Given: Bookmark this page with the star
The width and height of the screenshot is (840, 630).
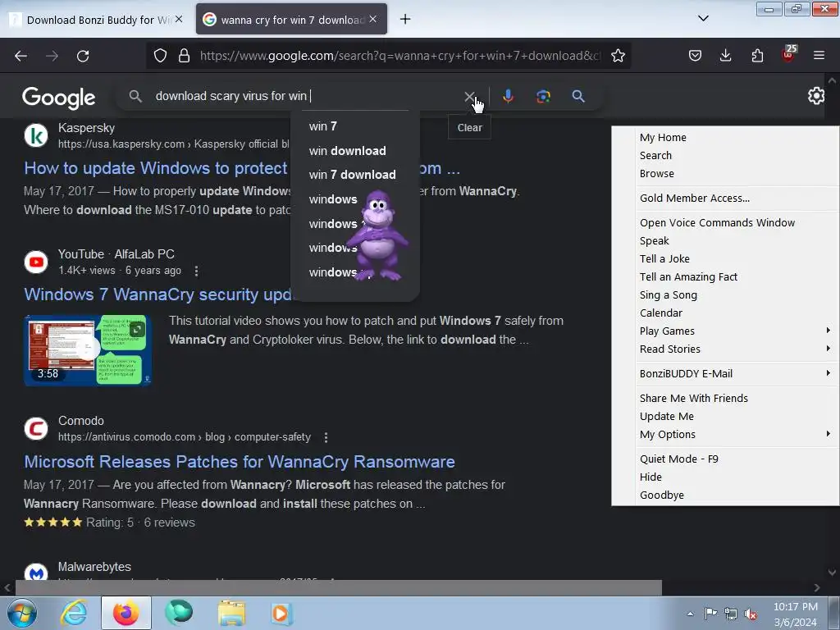Looking at the screenshot, I should [x=618, y=56].
